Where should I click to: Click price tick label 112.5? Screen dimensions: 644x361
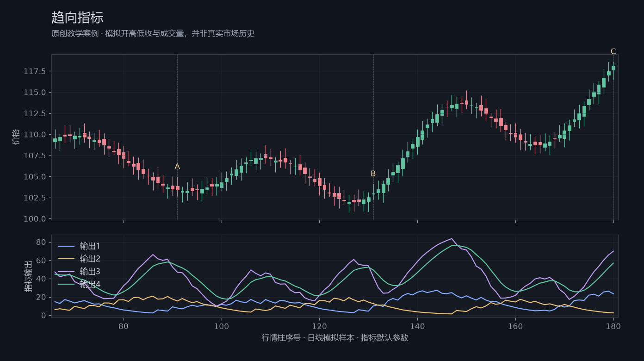(35, 113)
